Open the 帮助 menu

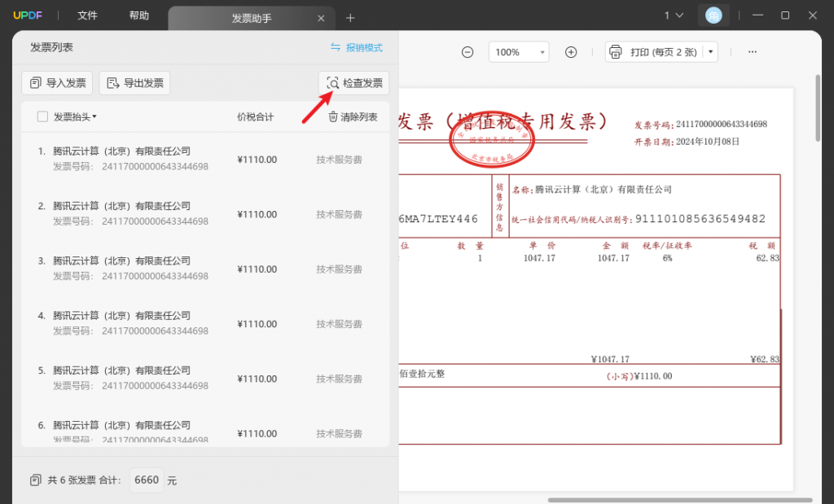coord(138,15)
